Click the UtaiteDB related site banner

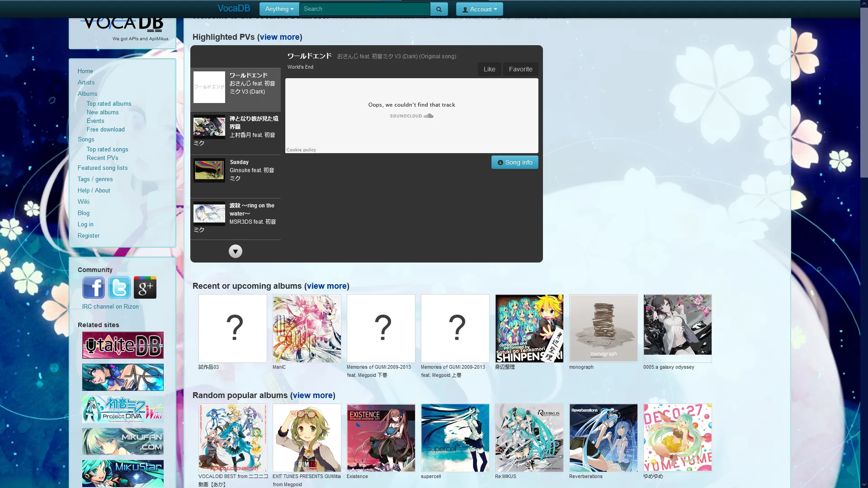click(x=123, y=345)
